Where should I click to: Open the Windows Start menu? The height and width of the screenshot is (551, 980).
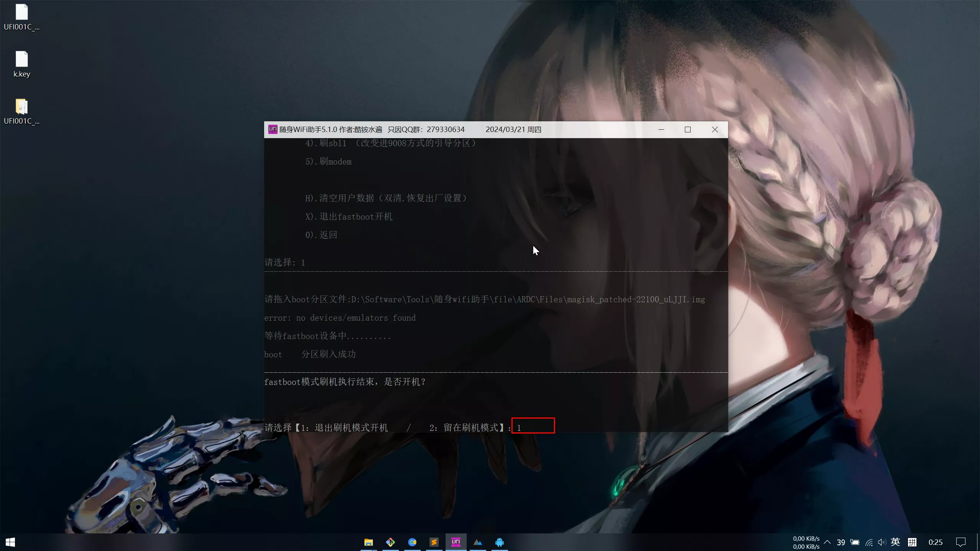coord(10,542)
